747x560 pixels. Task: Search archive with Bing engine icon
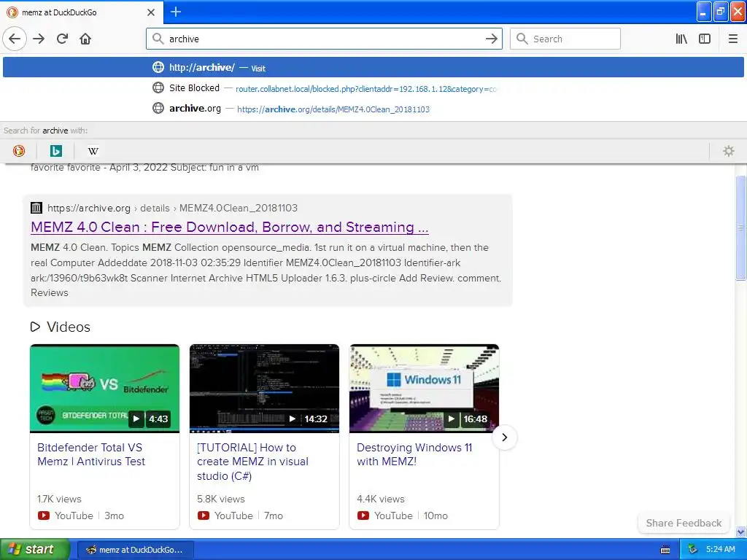[55, 151]
